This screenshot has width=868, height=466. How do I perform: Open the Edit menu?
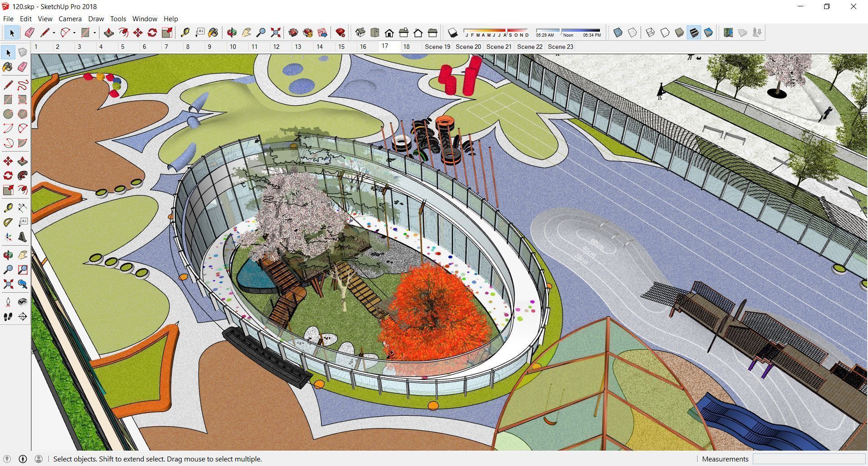pos(26,19)
